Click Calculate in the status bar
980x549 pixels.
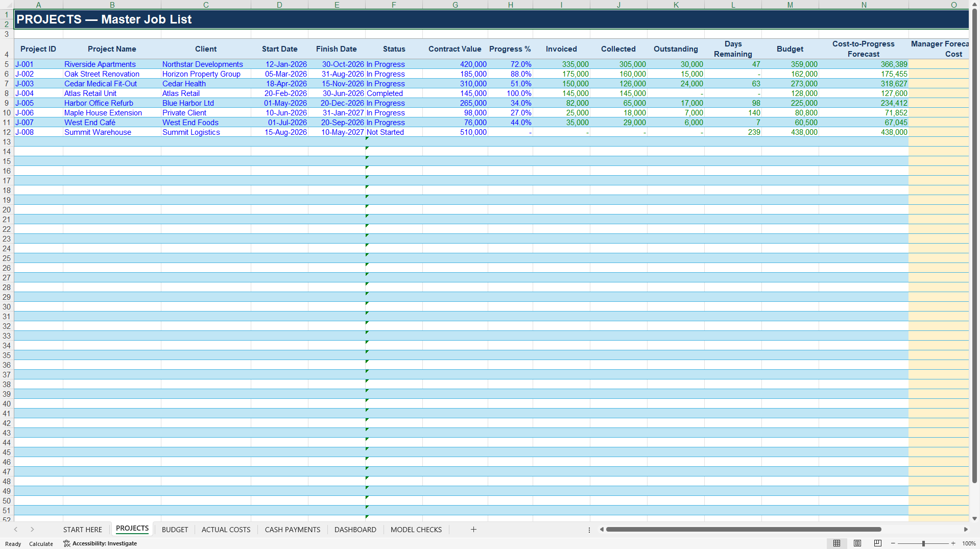pos(41,544)
